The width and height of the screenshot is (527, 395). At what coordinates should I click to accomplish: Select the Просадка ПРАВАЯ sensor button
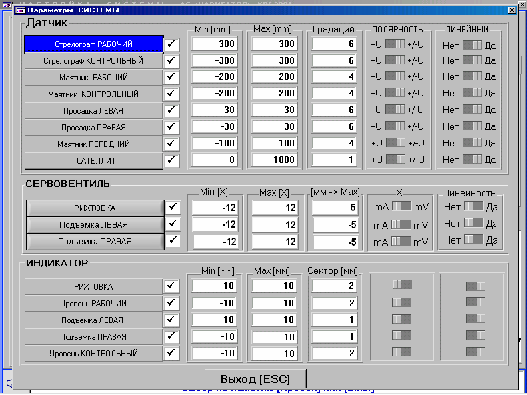point(94,127)
